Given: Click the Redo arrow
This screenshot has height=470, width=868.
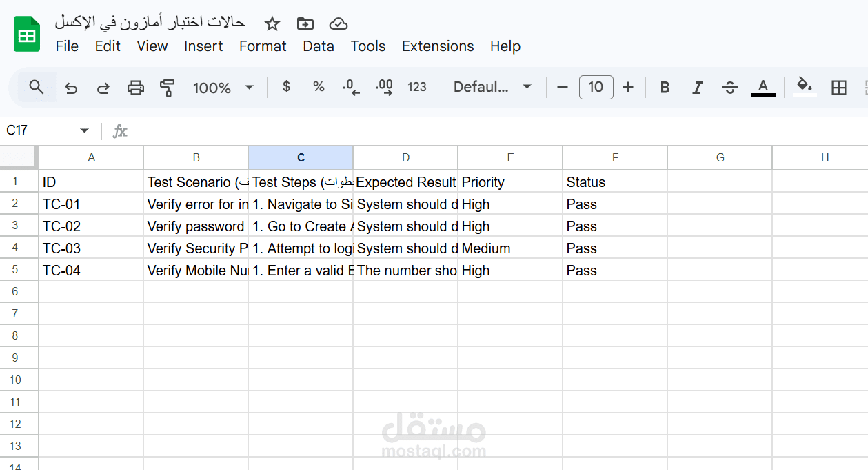Looking at the screenshot, I should 103,88.
